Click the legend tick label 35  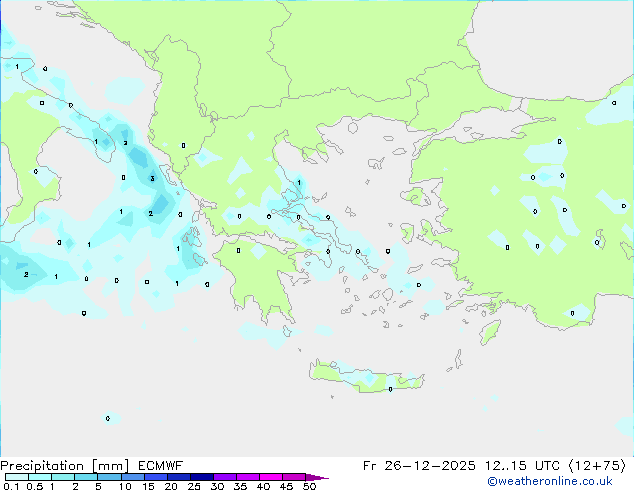click(x=240, y=486)
